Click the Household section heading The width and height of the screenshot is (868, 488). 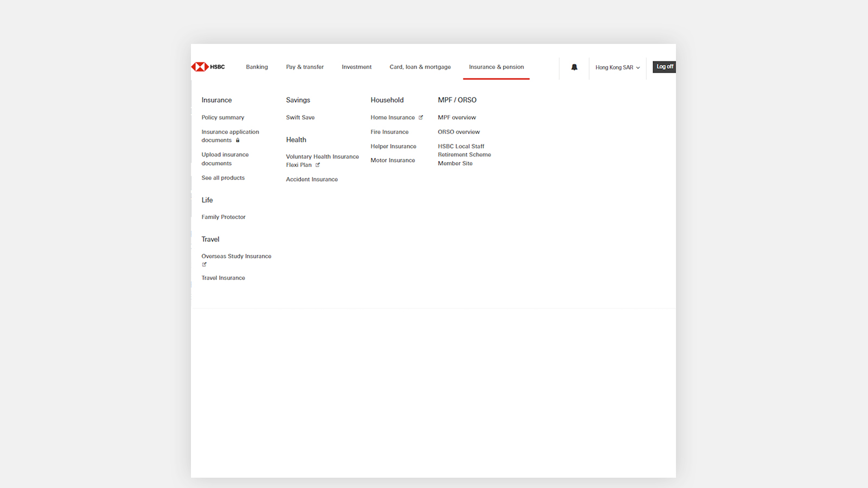(x=387, y=100)
